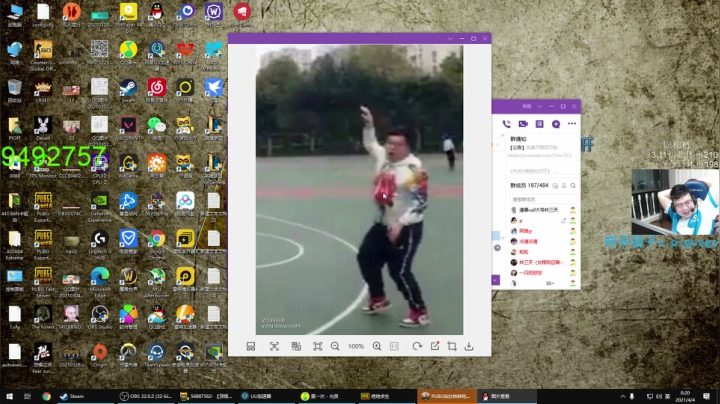Open the Origin desktop shortcut
The width and height of the screenshot is (720, 404).
click(x=100, y=356)
